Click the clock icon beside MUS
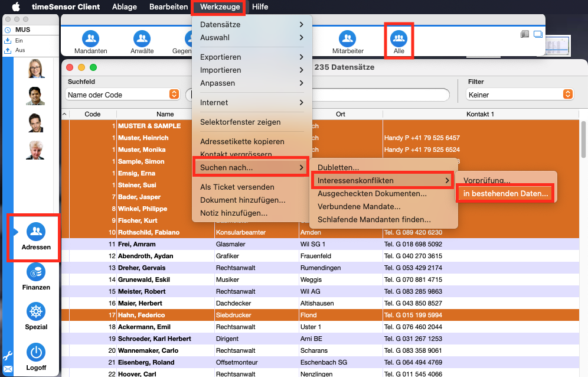 coord(8,30)
